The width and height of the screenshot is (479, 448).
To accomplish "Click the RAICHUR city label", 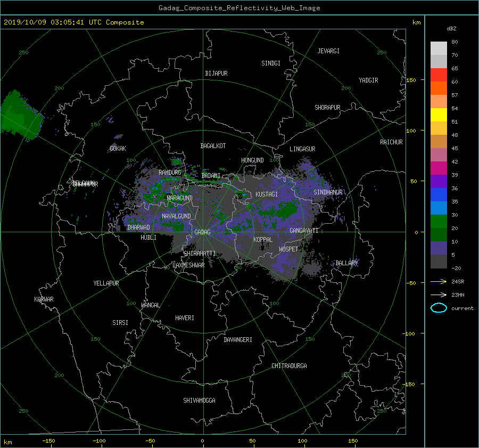I will 391,142.
